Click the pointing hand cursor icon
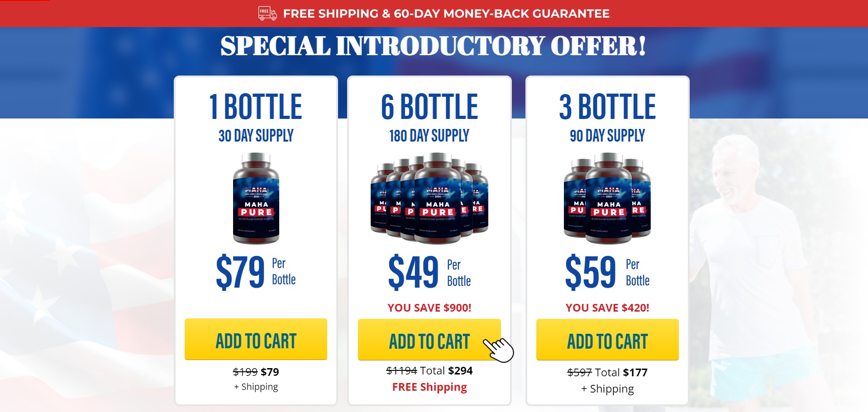This screenshot has height=412, width=868. (499, 350)
